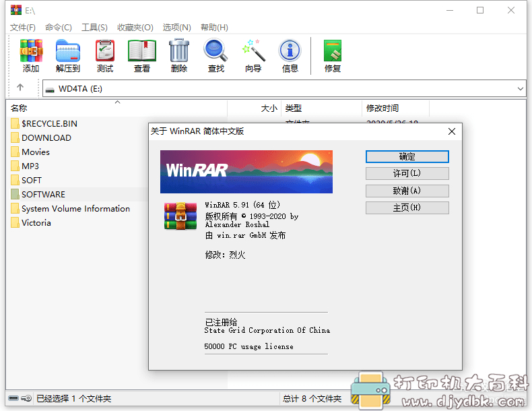This screenshot has width=532, height=411.
Task: Confirm About dialog with 确定 button
Action: [407, 156]
